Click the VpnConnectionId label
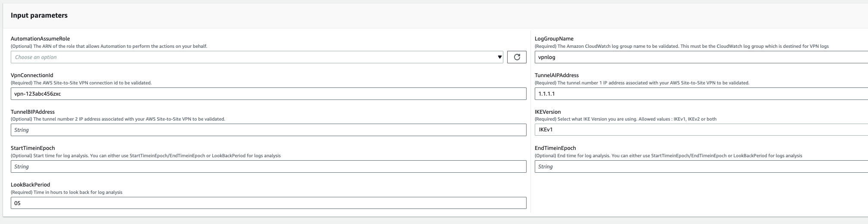The height and width of the screenshot is (224, 868). click(32, 75)
